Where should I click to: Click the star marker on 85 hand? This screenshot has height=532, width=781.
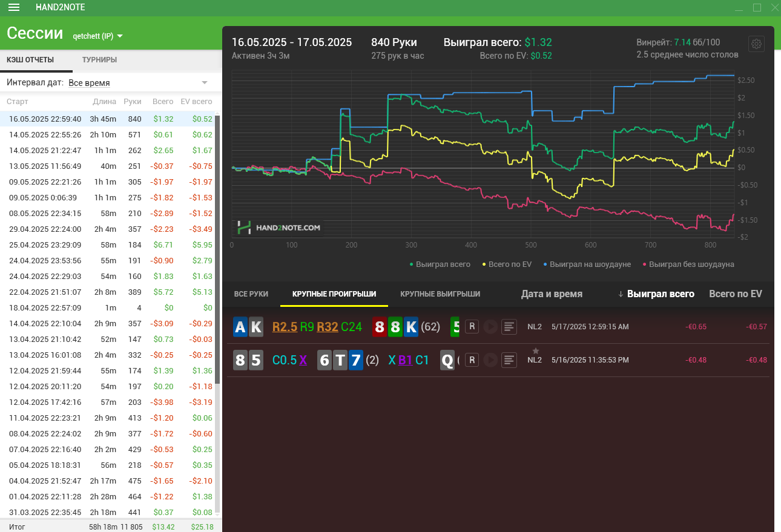pos(535,351)
